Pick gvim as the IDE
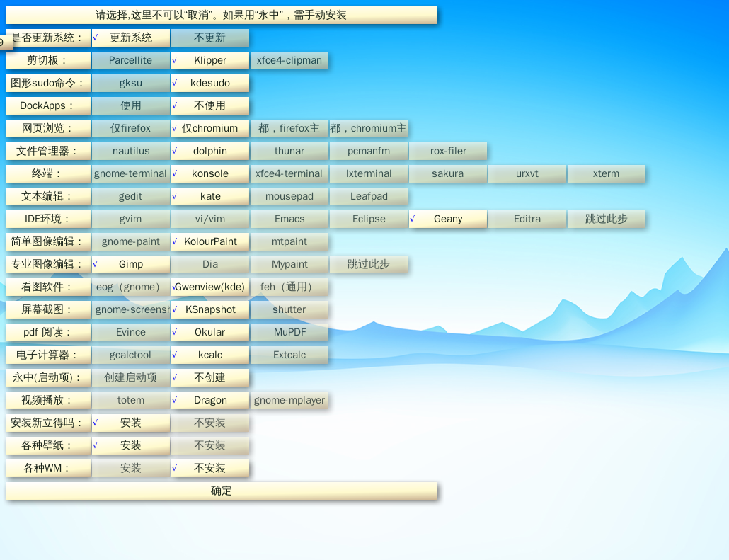The width and height of the screenshot is (729, 560). (131, 219)
